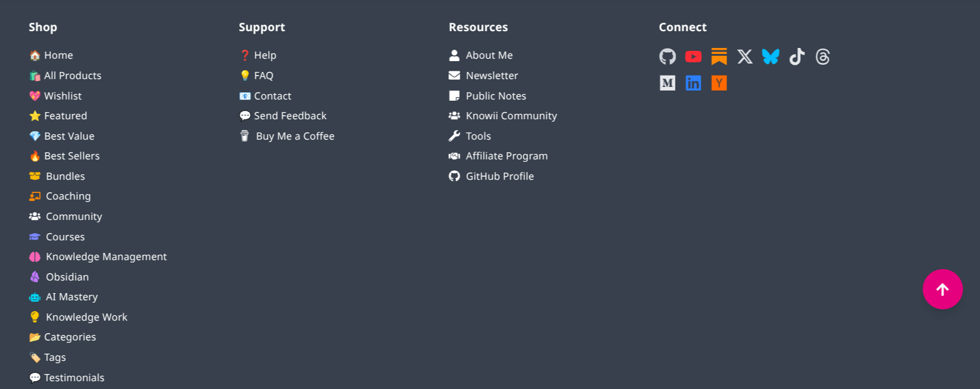Select the Newsletter resource link
The image size is (980, 389).
click(491, 76)
